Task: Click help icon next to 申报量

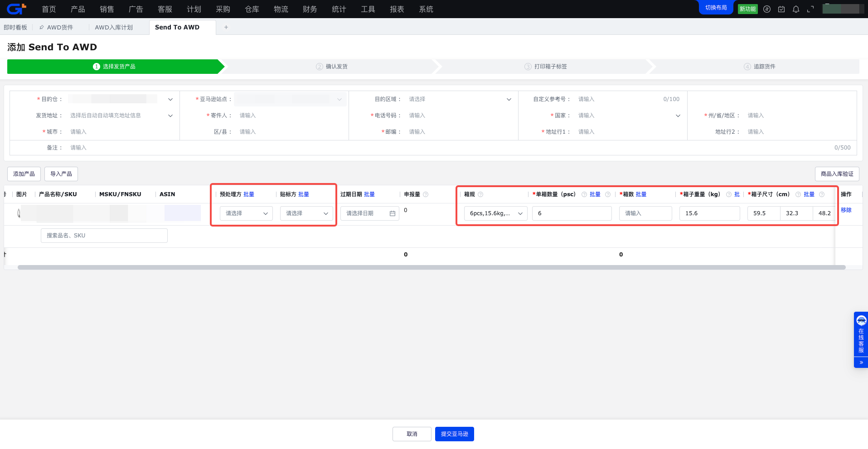Action: (426, 194)
